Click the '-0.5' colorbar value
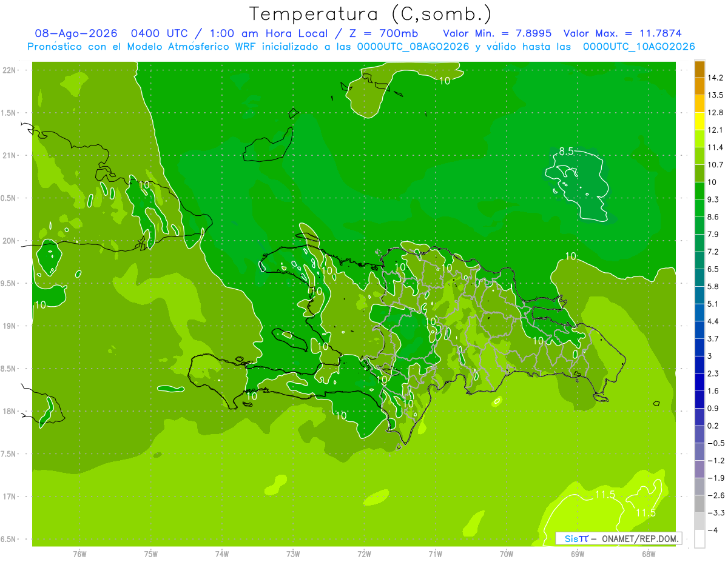The image size is (728, 562). (715, 443)
